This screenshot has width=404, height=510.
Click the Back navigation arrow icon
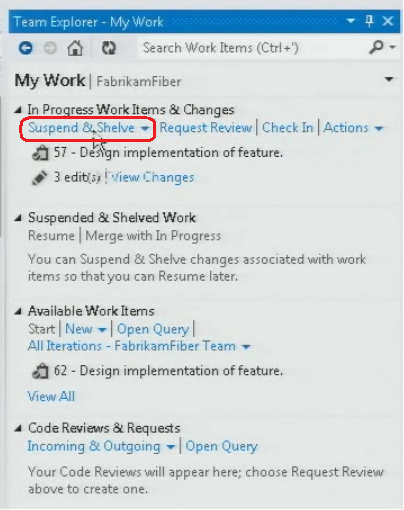coord(26,48)
